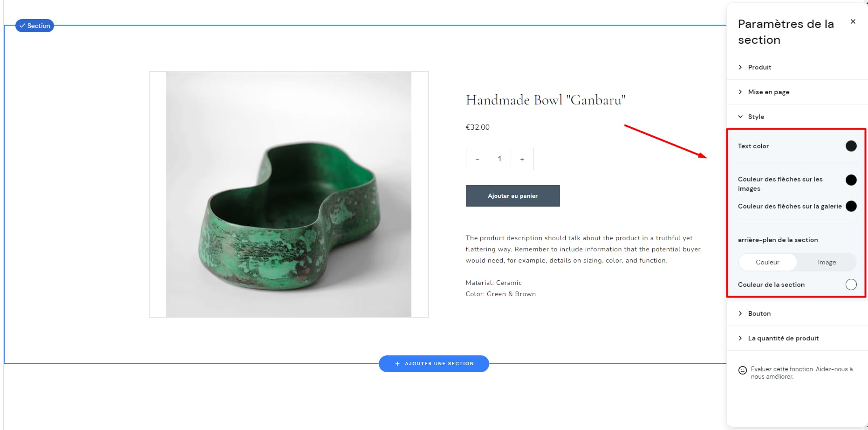Open gallery arrows color swatch
The height and width of the screenshot is (430, 868).
pos(851,206)
